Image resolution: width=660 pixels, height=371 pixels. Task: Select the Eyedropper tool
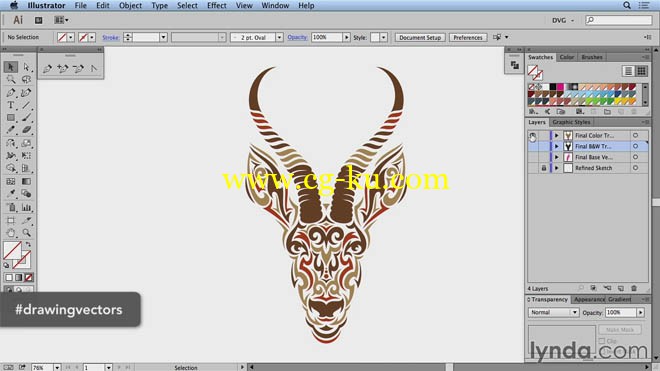coord(11,194)
